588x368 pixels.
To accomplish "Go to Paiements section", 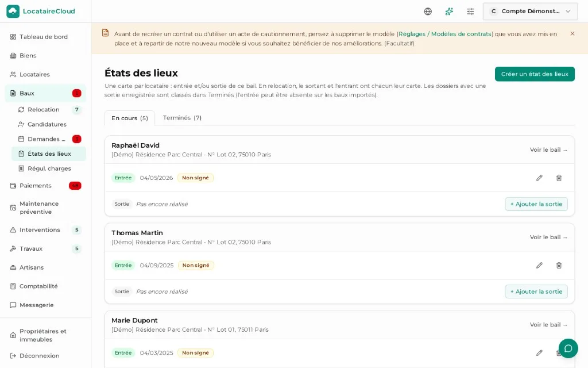I will [45, 186].
